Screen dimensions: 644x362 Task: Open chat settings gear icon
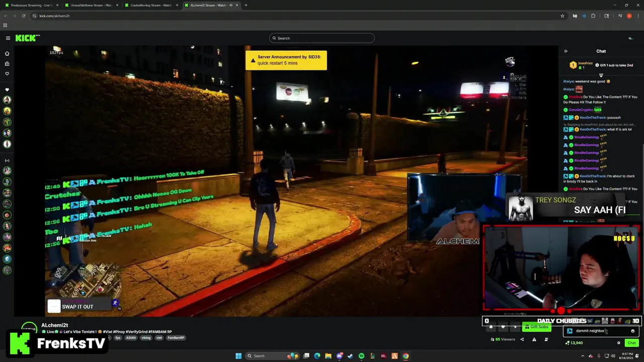[x=619, y=343]
